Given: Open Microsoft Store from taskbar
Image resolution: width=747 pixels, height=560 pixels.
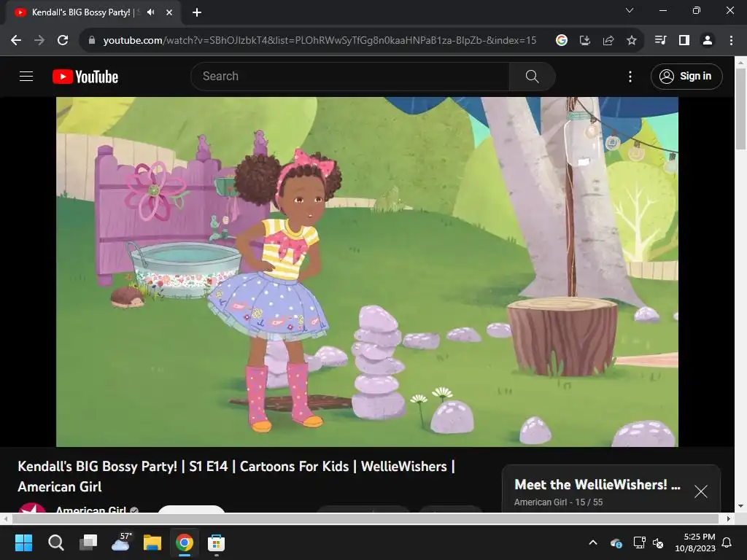Looking at the screenshot, I should [216, 542].
